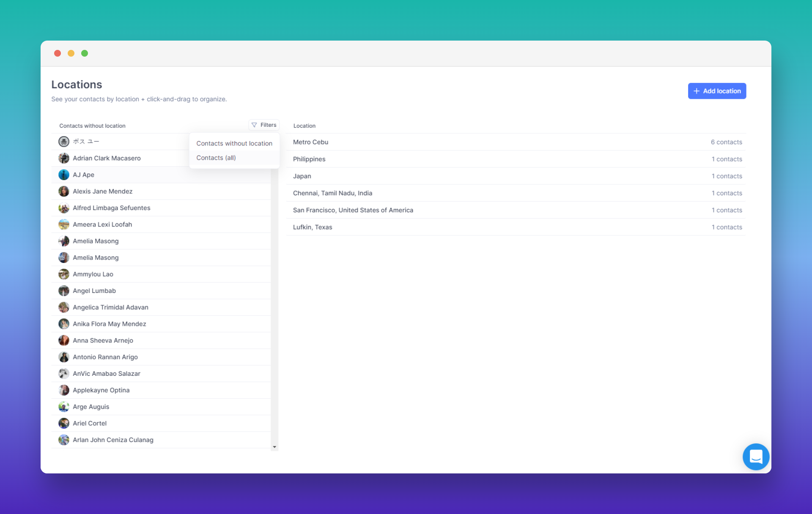The height and width of the screenshot is (514, 812).
Task: Click the red close window button
Action: coord(58,53)
